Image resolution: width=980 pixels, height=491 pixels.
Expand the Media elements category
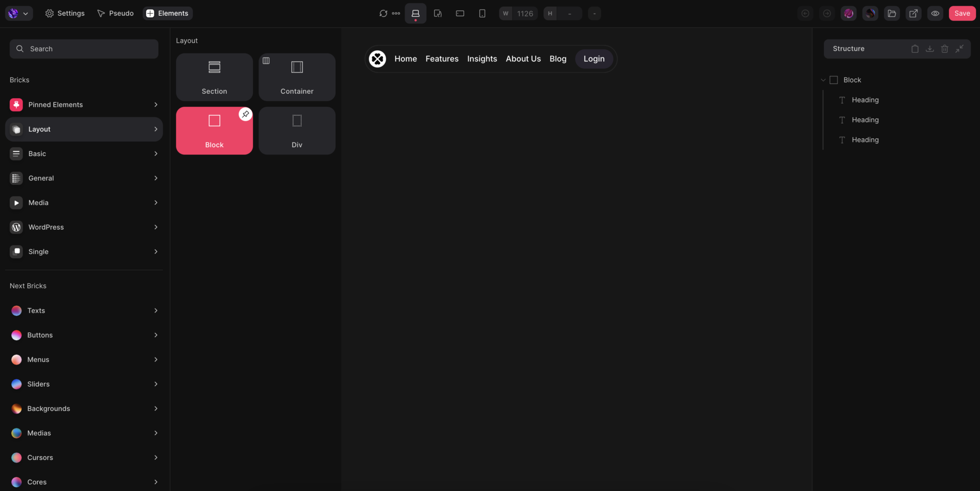(x=84, y=202)
